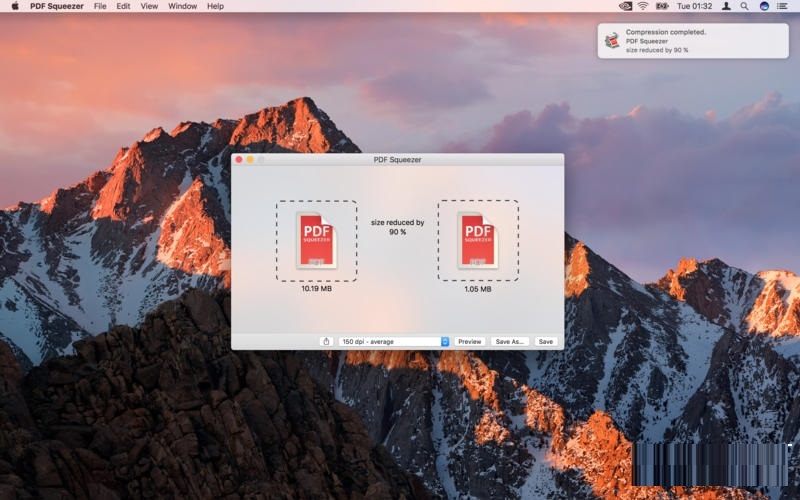Viewport: 800px width, 500px height.
Task: Select the compressed 1.05 MB PDF icon
Action: [478, 240]
